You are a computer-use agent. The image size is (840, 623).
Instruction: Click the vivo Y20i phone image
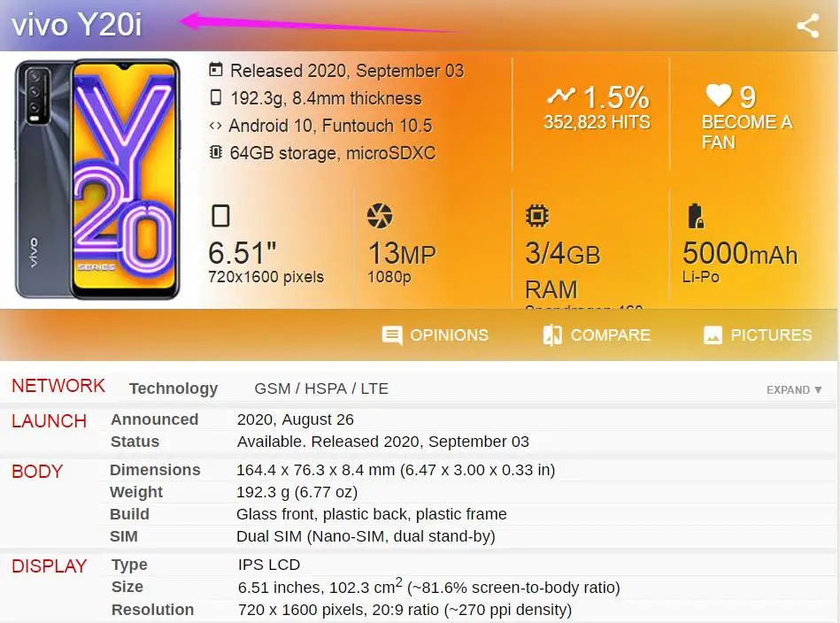[x=97, y=179]
